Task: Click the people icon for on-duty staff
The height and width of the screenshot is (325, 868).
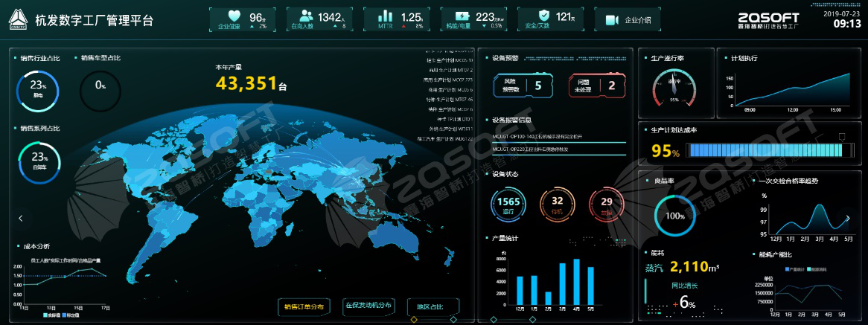Action: click(305, 16)
